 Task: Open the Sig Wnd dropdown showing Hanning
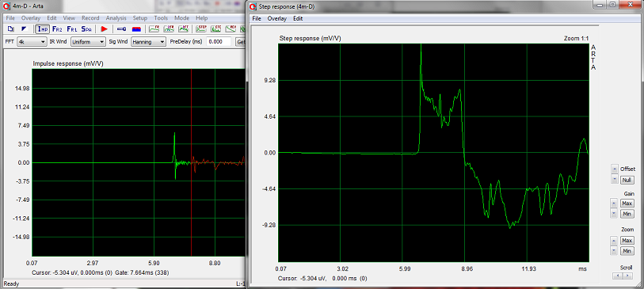[148, 42]
